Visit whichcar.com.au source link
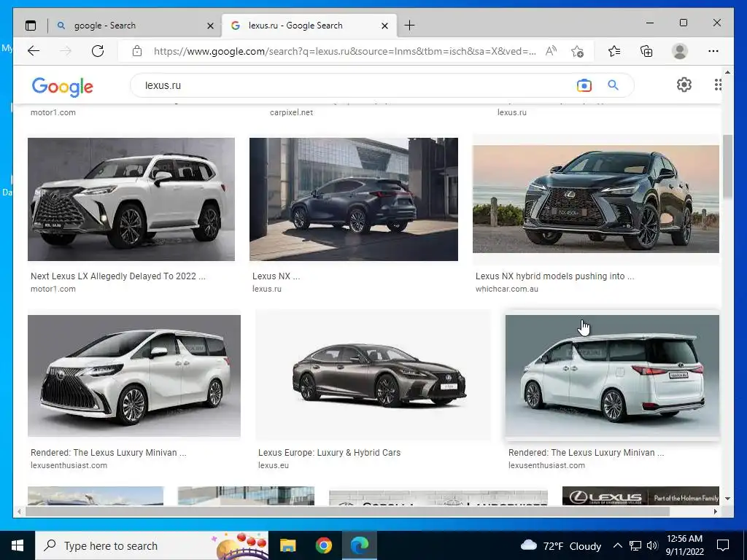 (x=507, y=289)
